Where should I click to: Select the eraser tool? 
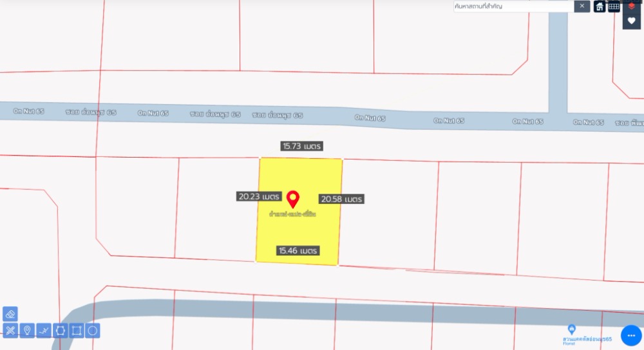click(10, 314)
